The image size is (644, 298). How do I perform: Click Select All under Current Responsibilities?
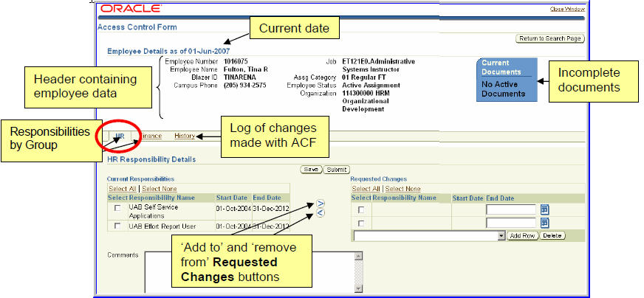(123, 189)
